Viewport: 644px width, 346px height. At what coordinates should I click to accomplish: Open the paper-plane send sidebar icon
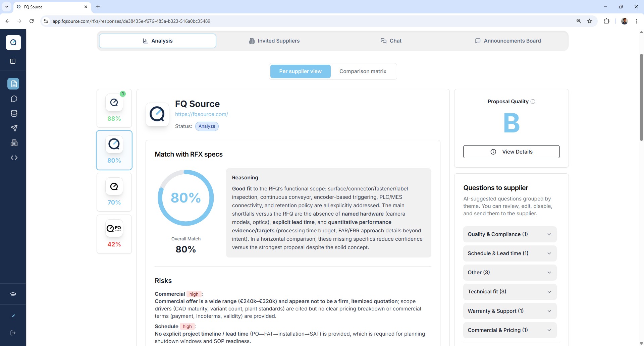pos(14,128)
